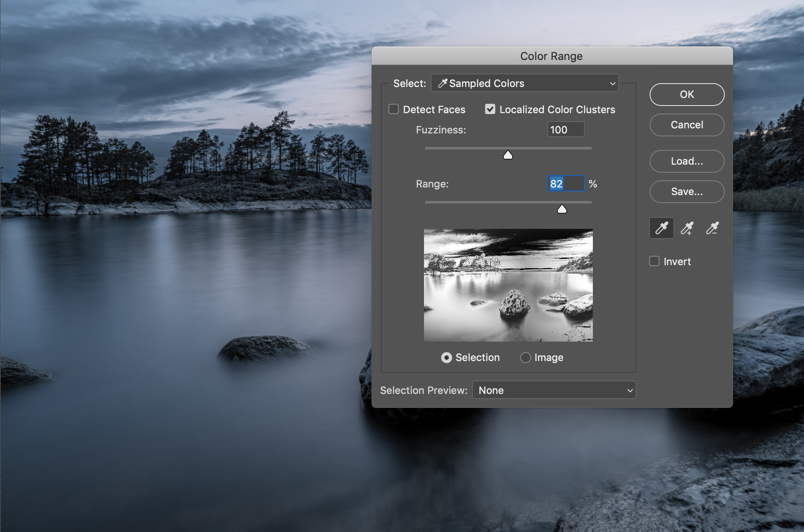The image size is (804, 532).
Task: Toggle the Invert checkbox
Action: click(654, 261)
